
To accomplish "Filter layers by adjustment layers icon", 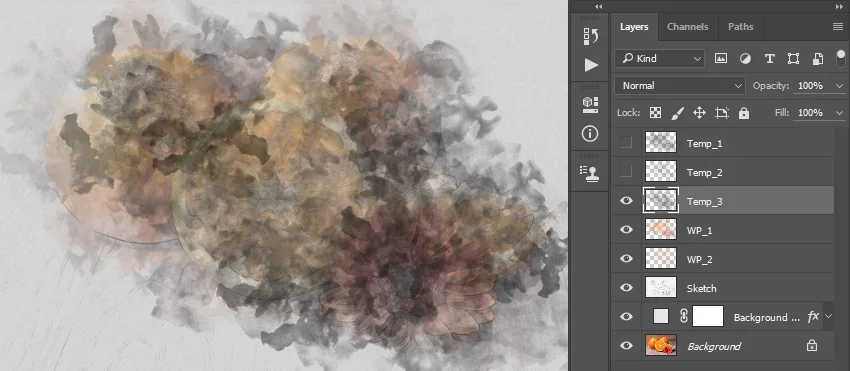I will tap(745, 59).
